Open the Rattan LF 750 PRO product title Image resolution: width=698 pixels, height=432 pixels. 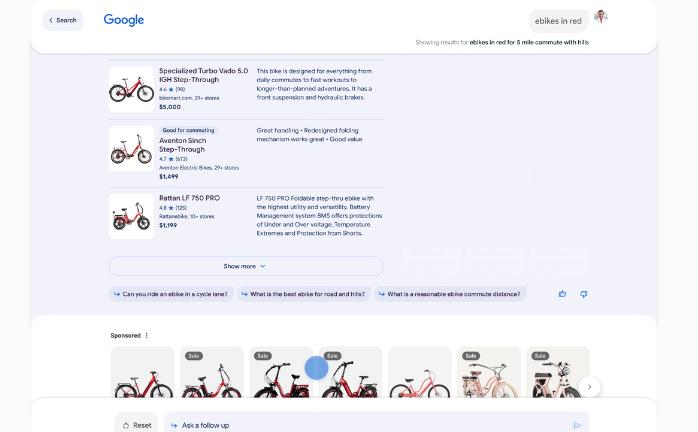[x=189, y=198]
